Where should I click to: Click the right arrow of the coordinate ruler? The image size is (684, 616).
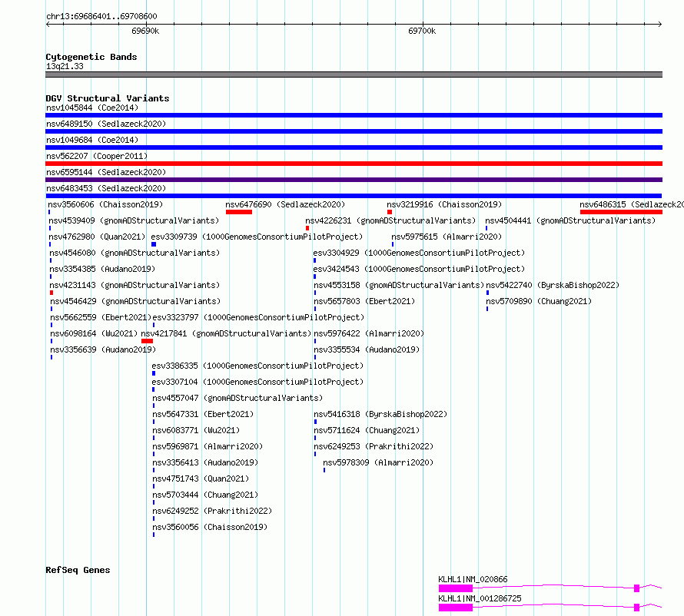click(660, 24)
